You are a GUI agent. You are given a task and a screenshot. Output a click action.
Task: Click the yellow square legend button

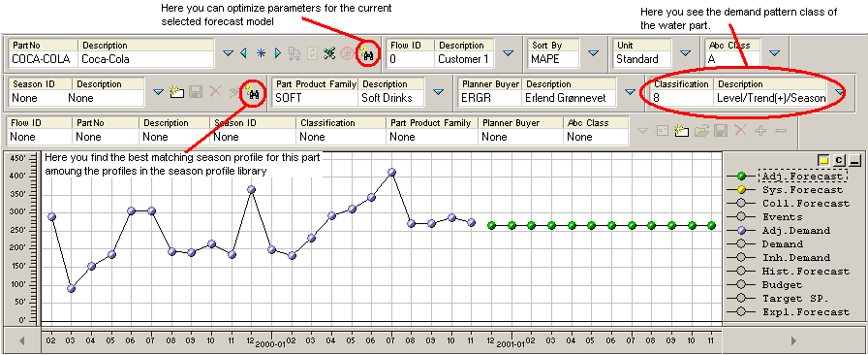823,160
